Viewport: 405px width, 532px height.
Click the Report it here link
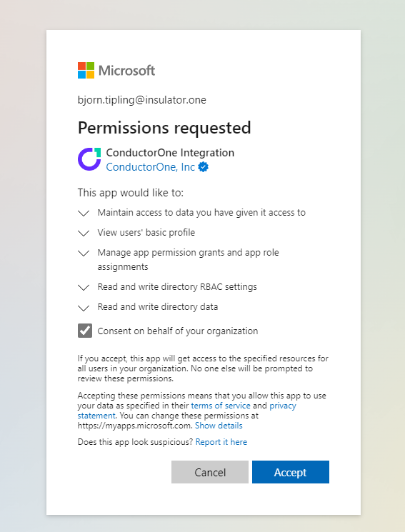[221, 442]
